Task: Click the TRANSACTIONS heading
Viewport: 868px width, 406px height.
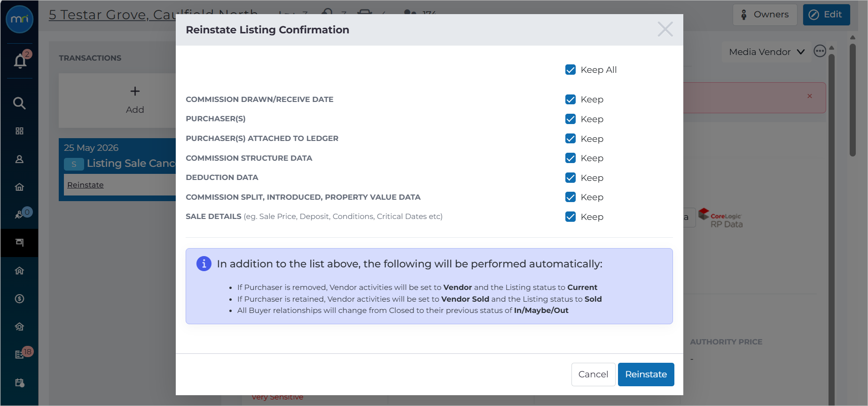Action: pos(90,58)
